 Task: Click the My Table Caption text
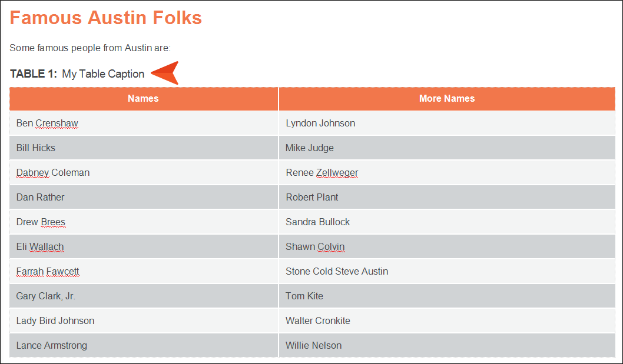tap(103, 74)
